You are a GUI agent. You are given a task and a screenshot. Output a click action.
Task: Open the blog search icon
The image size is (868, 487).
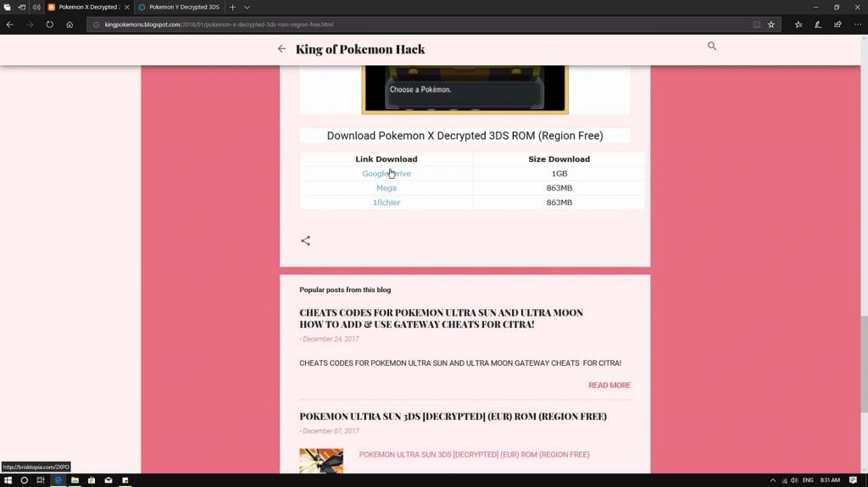point(712,46)
